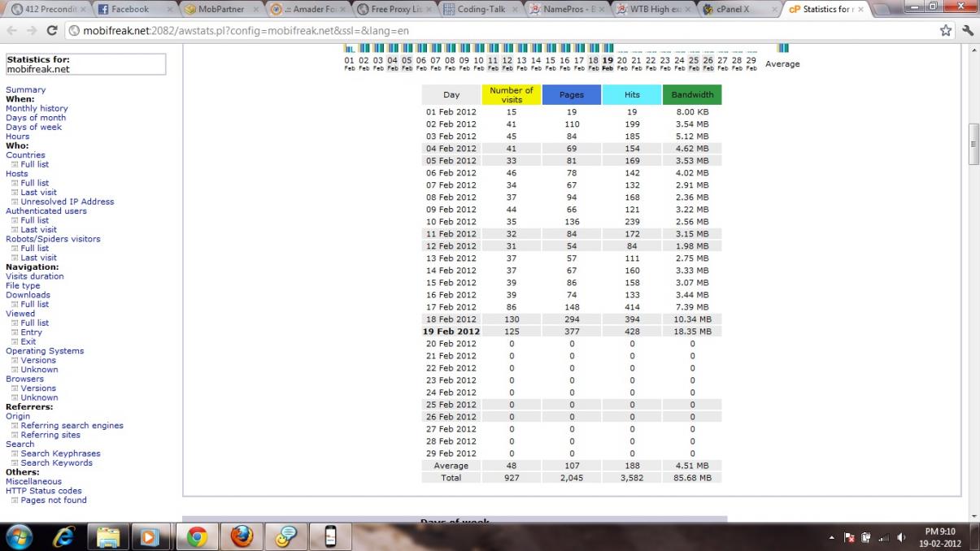Open Windows Explorer folder icon in taskbar
This screenshot has height=551, width=980.
tap(108, 537)
